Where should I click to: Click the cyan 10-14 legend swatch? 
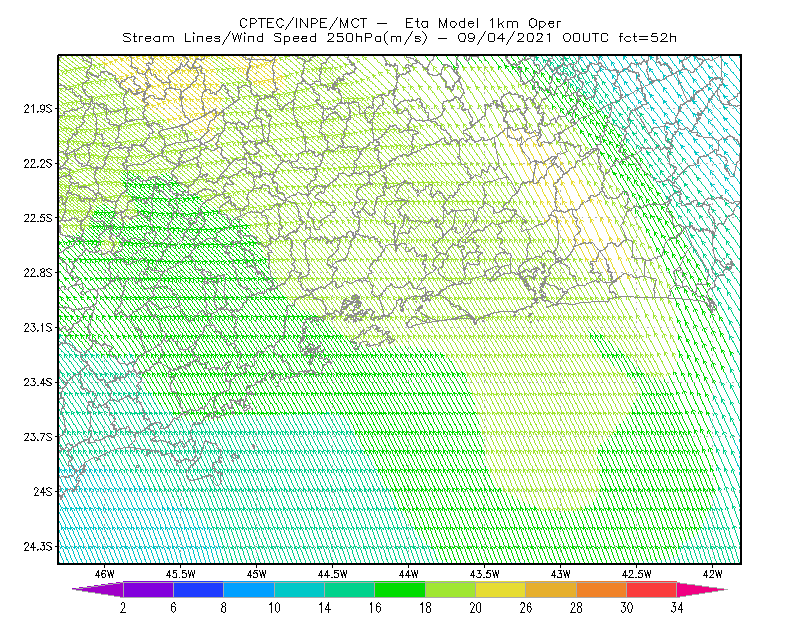point(299,589)
